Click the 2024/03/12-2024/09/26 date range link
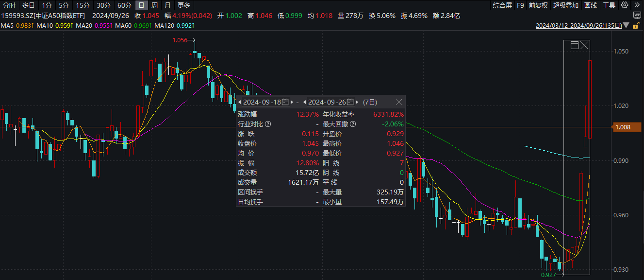Viewport: 644px width, 280px height. click(578, 25)
